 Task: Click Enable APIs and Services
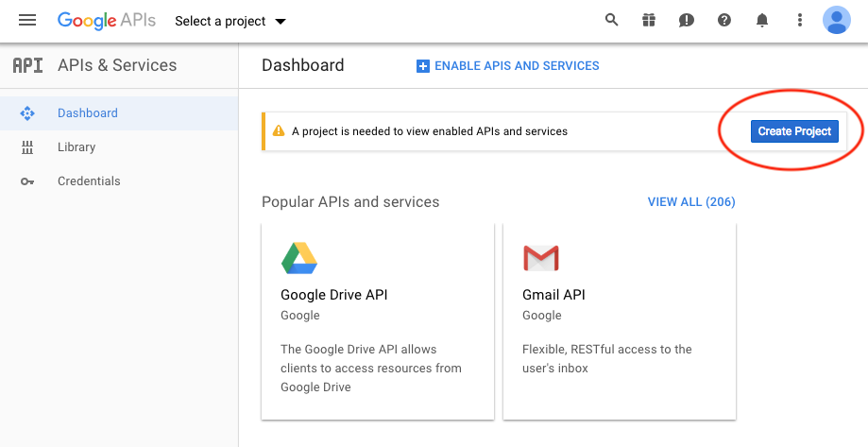point(508,66)
